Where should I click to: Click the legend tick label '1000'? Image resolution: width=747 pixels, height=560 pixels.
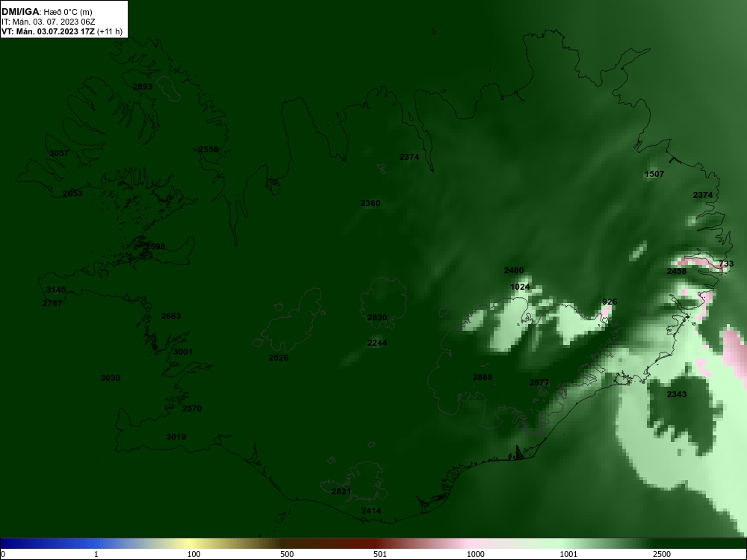point(475,554)
